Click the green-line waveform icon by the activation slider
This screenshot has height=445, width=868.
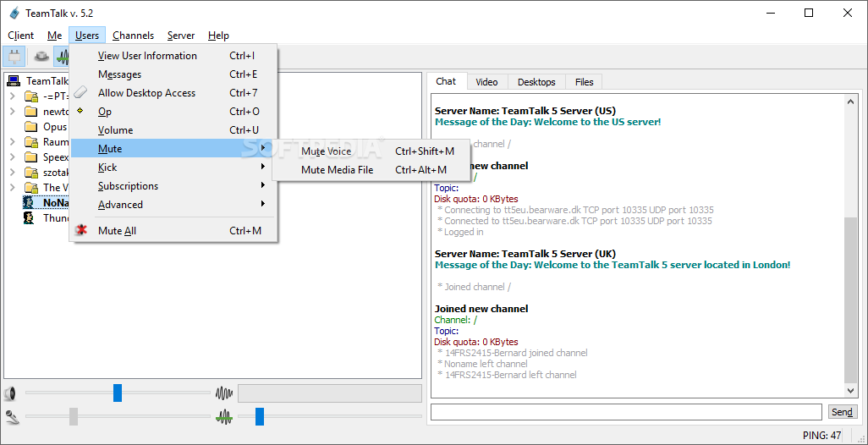[223, 416]
